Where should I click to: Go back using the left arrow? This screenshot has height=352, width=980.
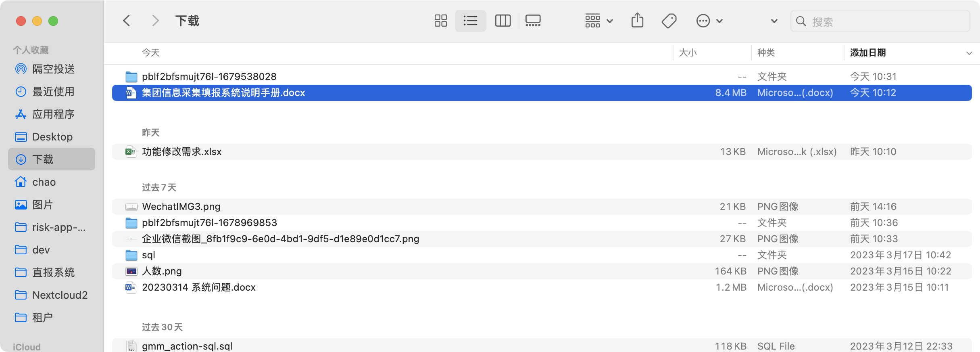click(x=127, y=21)
